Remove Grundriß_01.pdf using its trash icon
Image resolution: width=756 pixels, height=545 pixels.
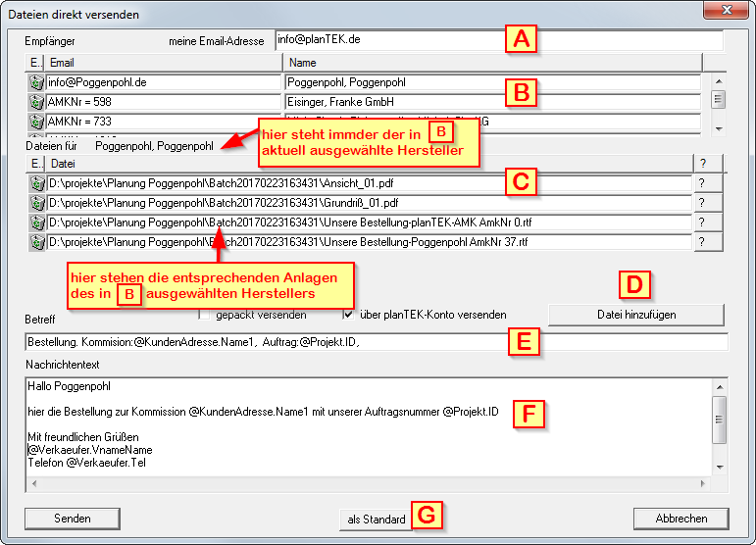(37, 203)
